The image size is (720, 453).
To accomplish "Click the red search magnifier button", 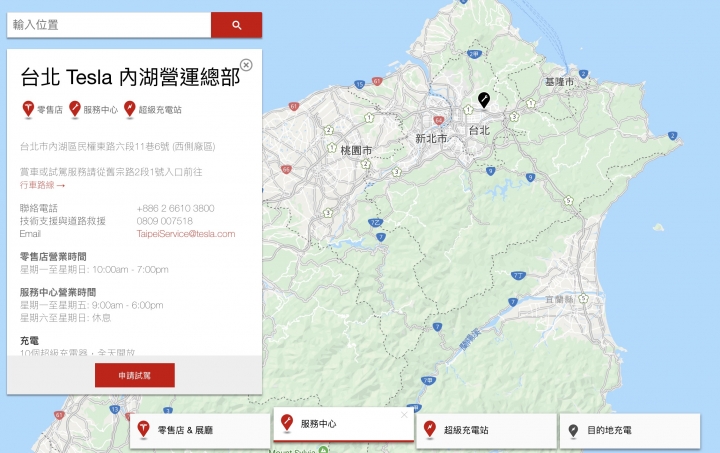I will click(x=236, y=25).
